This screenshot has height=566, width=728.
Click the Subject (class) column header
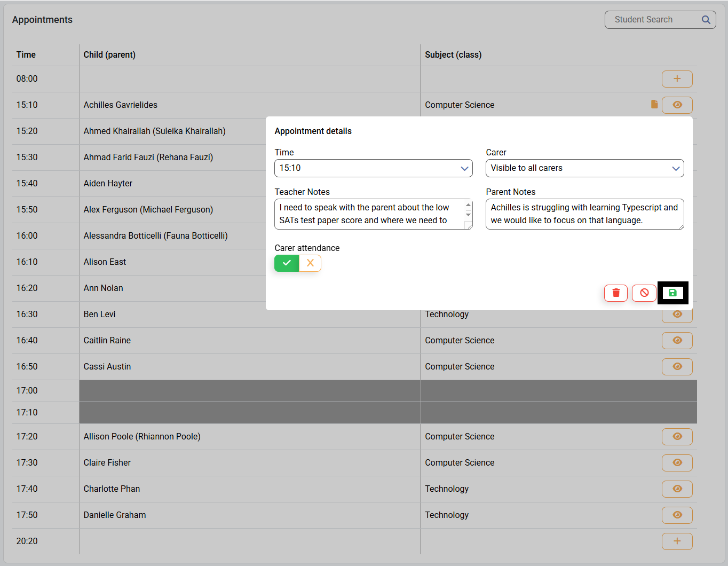click(x=453, y=54)
